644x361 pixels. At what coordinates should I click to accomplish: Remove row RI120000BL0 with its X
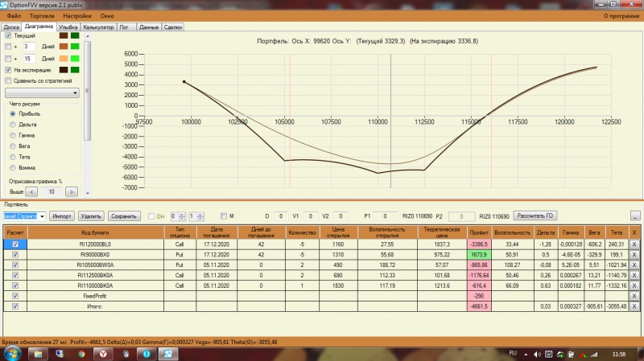(x=634, y=244)
